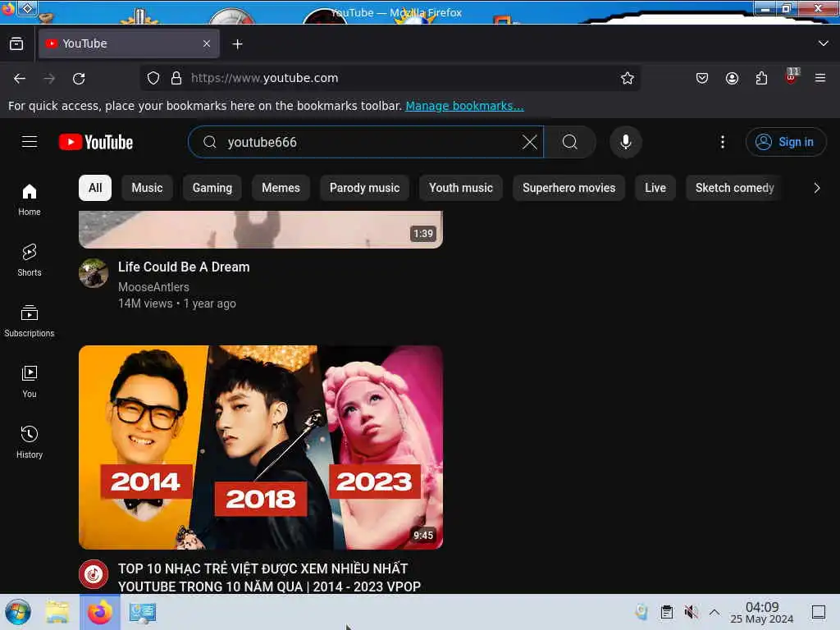840x630 pixels.
Task: Select the Live filter chip
Action: pos(655,188)
